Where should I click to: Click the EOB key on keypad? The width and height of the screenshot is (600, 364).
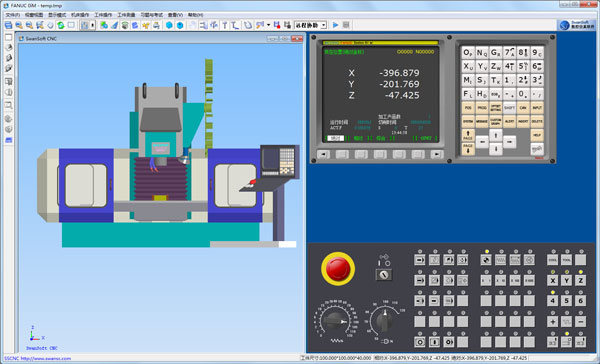pyautogui.click(x=495, y=94)
